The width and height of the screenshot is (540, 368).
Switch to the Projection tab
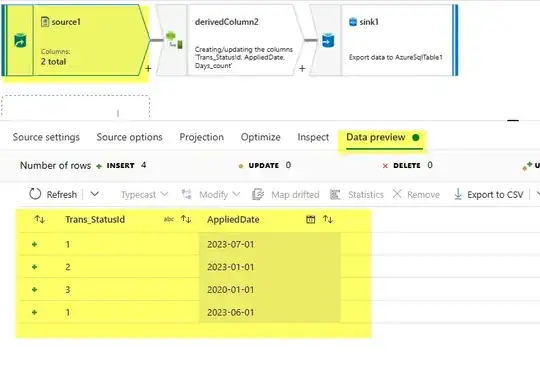[201, 137]
